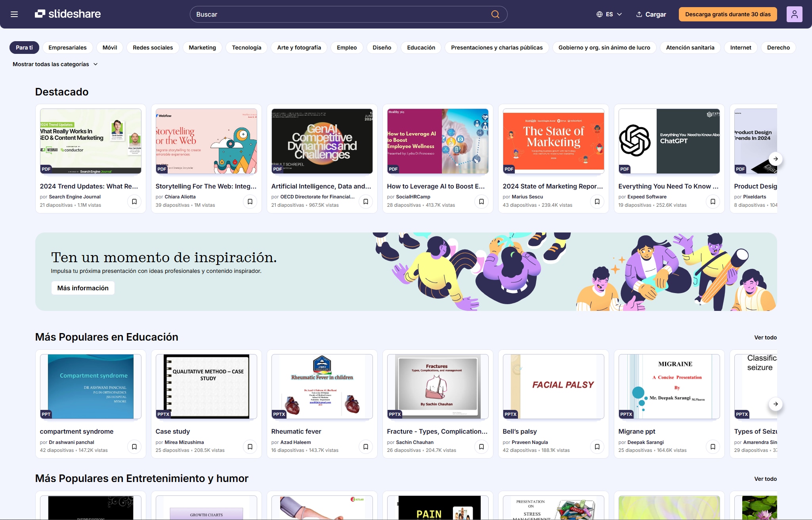Screen dimensions: 812x520
Task: Switch to the Móvil category
Action: [x=110, y=48]
